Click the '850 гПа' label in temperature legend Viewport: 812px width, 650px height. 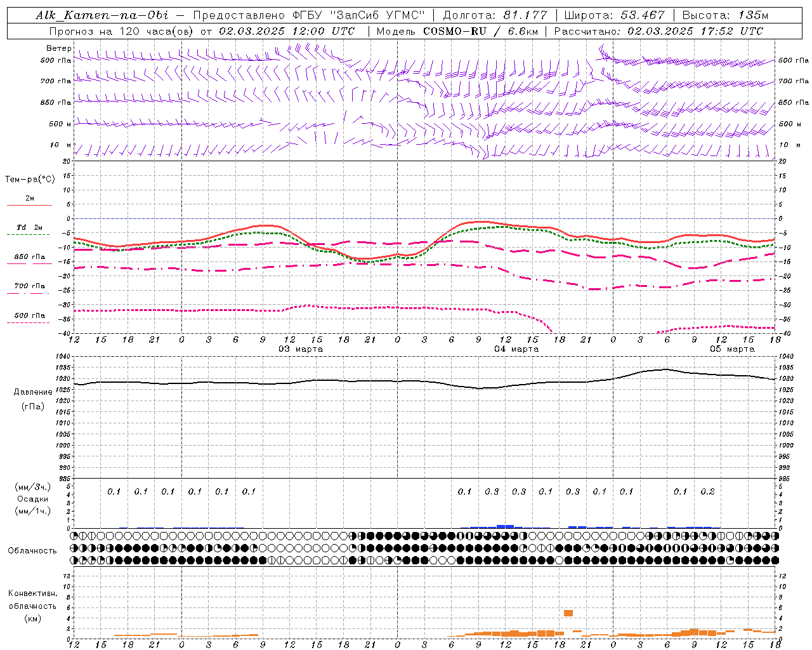tap(29, 257)
